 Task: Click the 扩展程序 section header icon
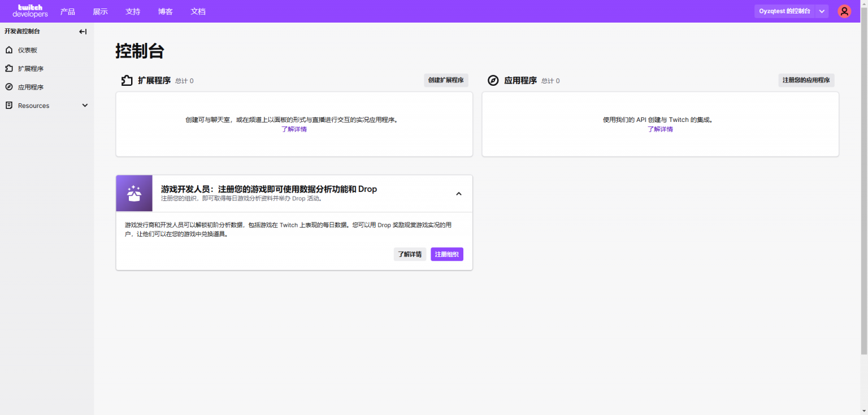pos(127,80)
